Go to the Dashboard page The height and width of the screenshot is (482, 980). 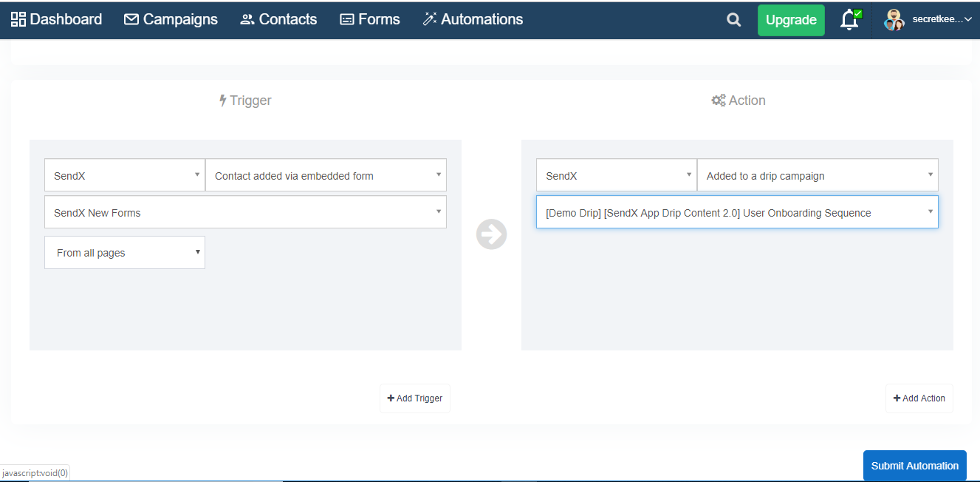(56, 19)
